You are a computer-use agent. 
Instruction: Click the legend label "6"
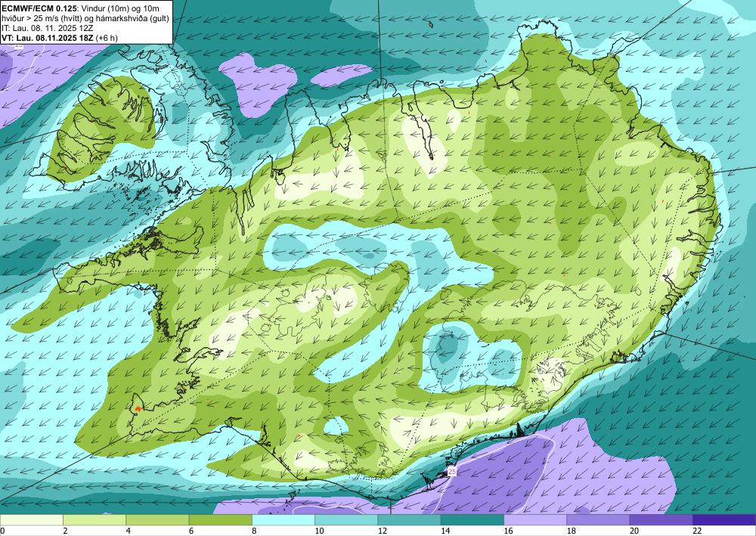click(x=191, y=531)
